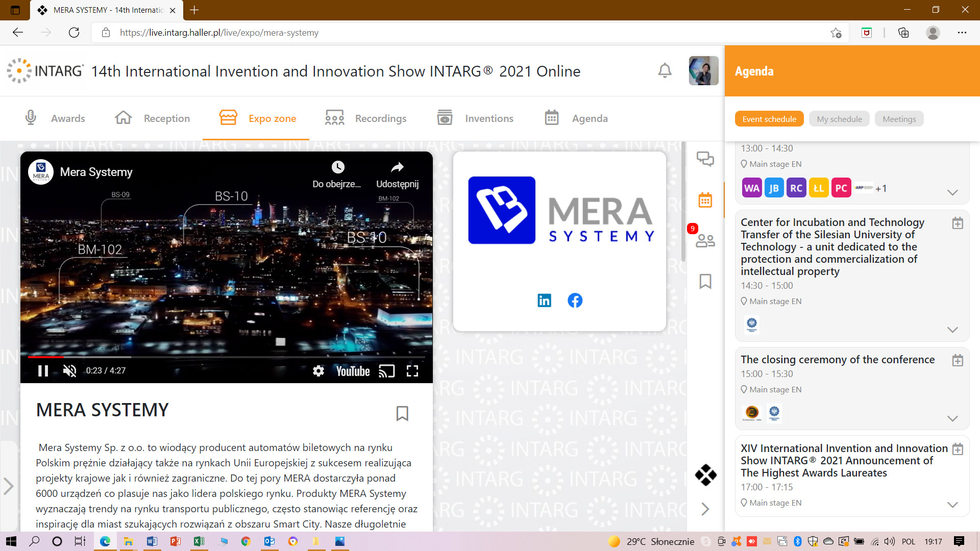This screenshot has width=980, height=551.
Task: Show the +1 additional speaker
Action: pos(881,188)
